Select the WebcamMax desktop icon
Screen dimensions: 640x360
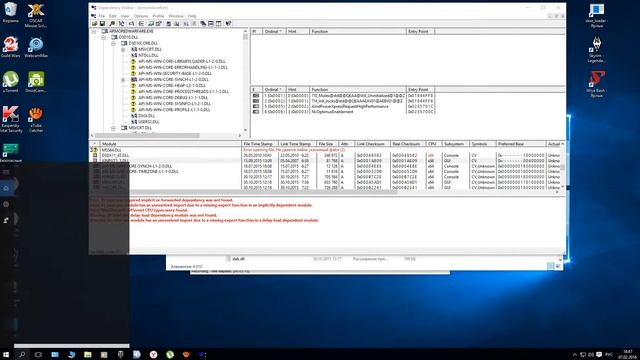[36, 47]
